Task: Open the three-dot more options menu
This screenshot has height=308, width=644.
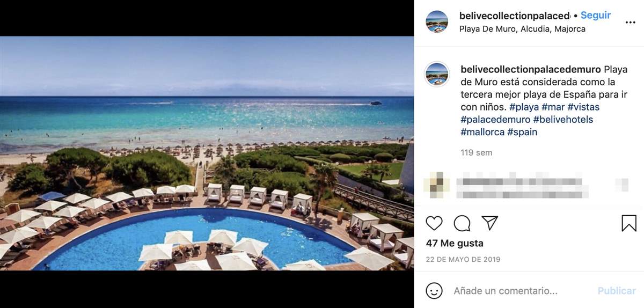Action: click(631, 22)
